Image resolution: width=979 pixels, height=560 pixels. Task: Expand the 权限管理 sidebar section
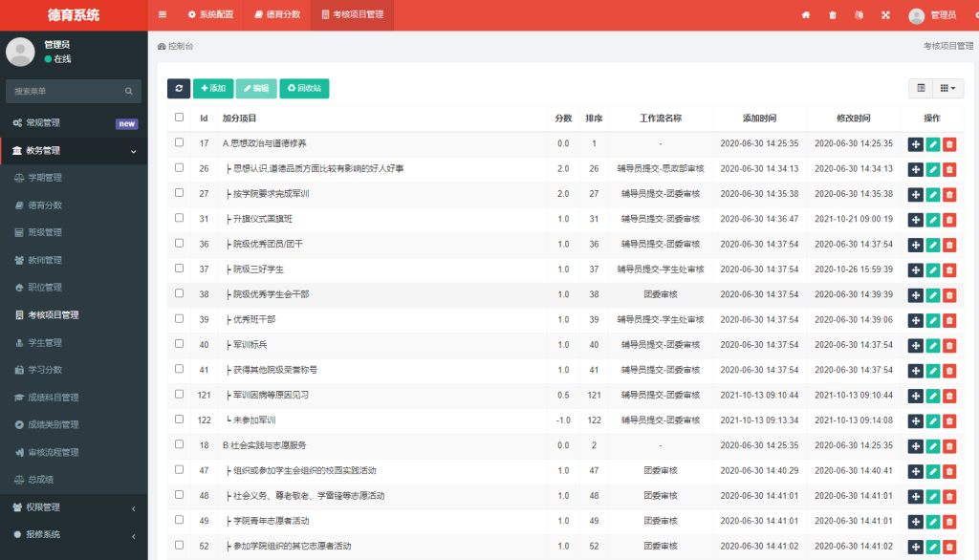pyautogui.click(x=74, y=507)
